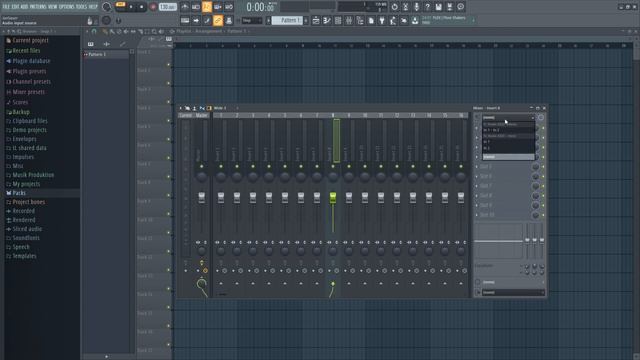This screenshot has height=360, width=640.
Task: Select the highlighted (none) input option
Action: click(x=508, y=157)
